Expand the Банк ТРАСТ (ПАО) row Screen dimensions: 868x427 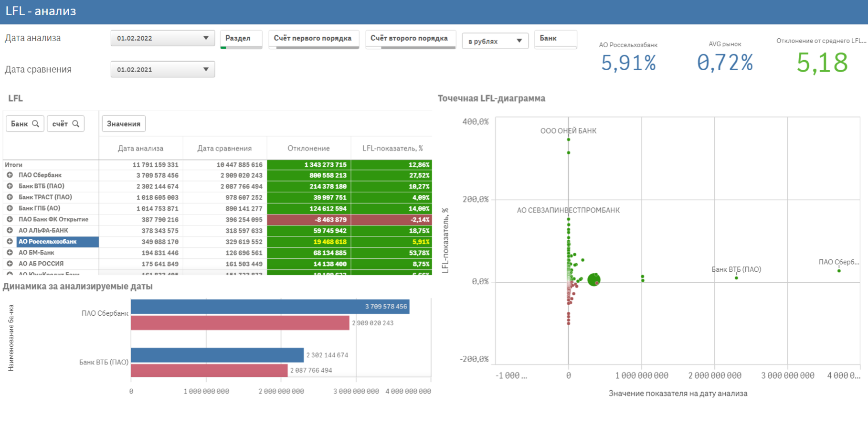click(x=10, y=197)
